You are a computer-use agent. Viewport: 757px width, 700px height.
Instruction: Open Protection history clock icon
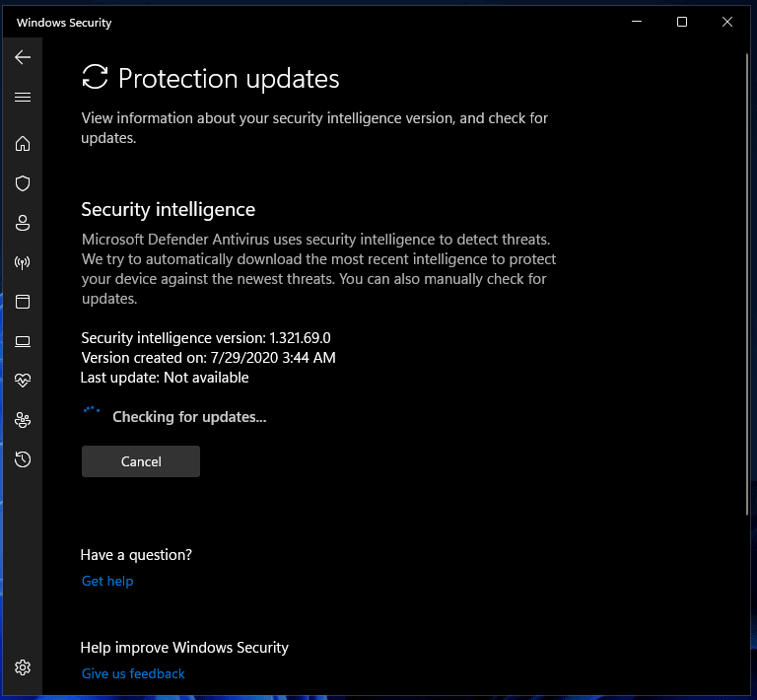tap(23, 459)
